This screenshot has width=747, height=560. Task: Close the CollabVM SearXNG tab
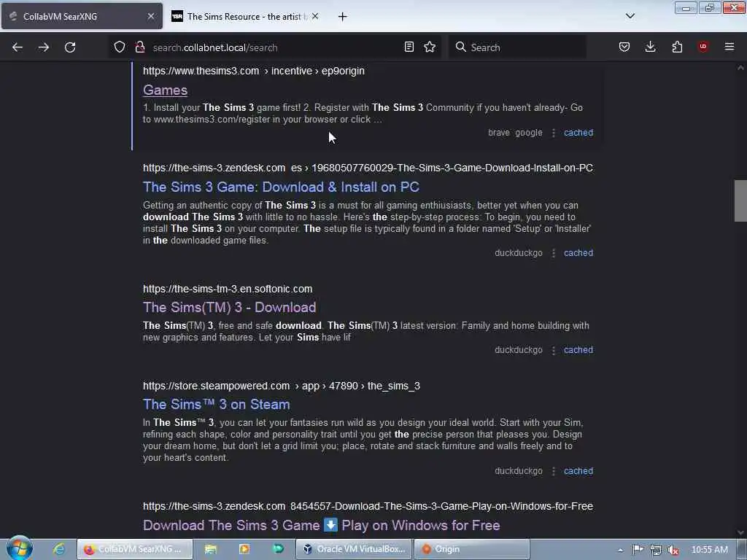pos(150,16)
